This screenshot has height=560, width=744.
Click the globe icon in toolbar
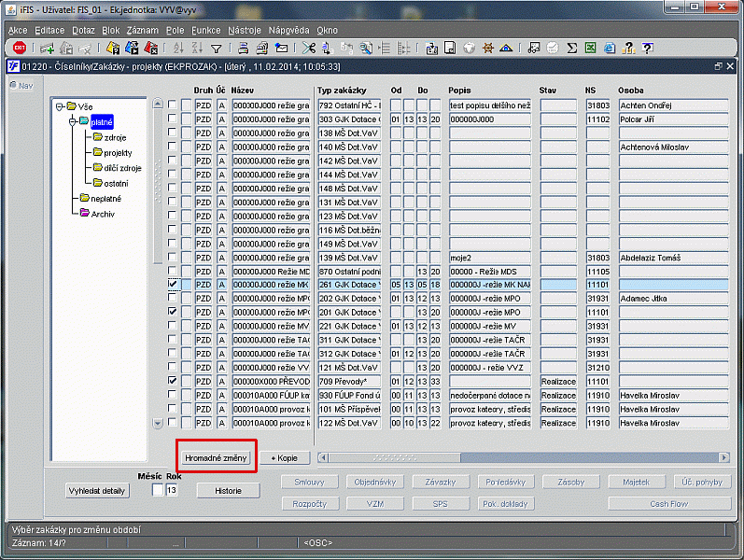tap(469, 48)
